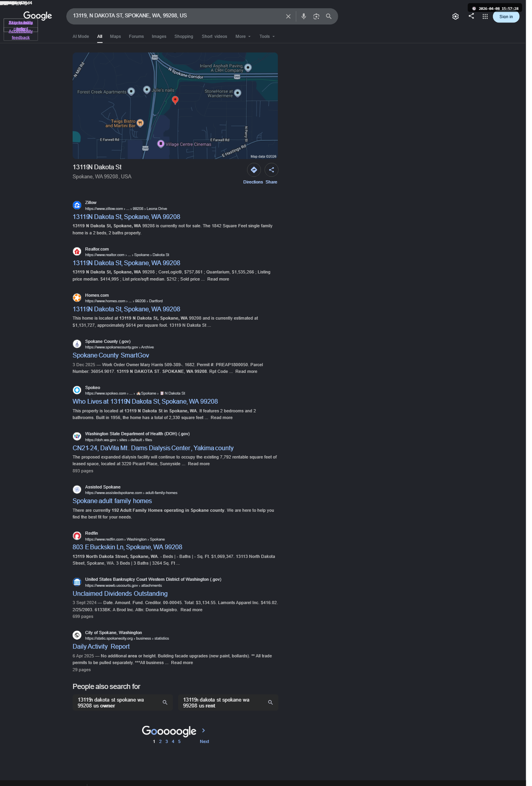Expand the More search filters dropdown

243,37
